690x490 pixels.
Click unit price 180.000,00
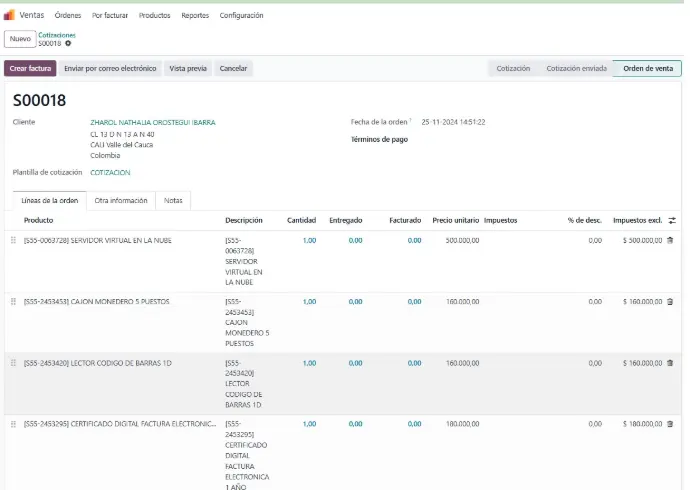click(462, 424)
